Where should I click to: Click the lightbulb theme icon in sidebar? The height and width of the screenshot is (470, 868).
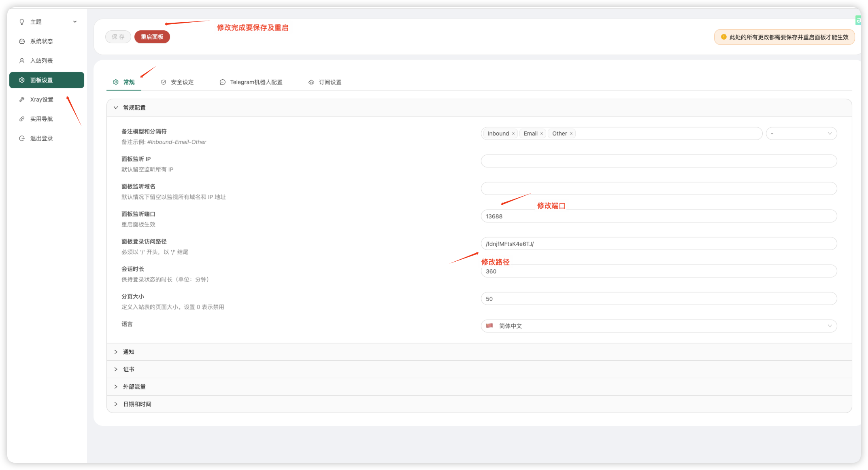pos(22,22)
